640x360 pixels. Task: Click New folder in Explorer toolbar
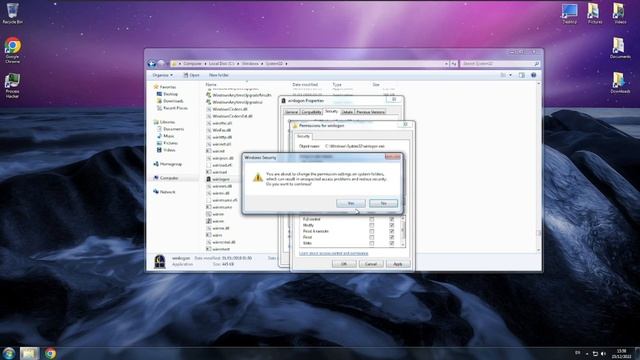(219, 75)
